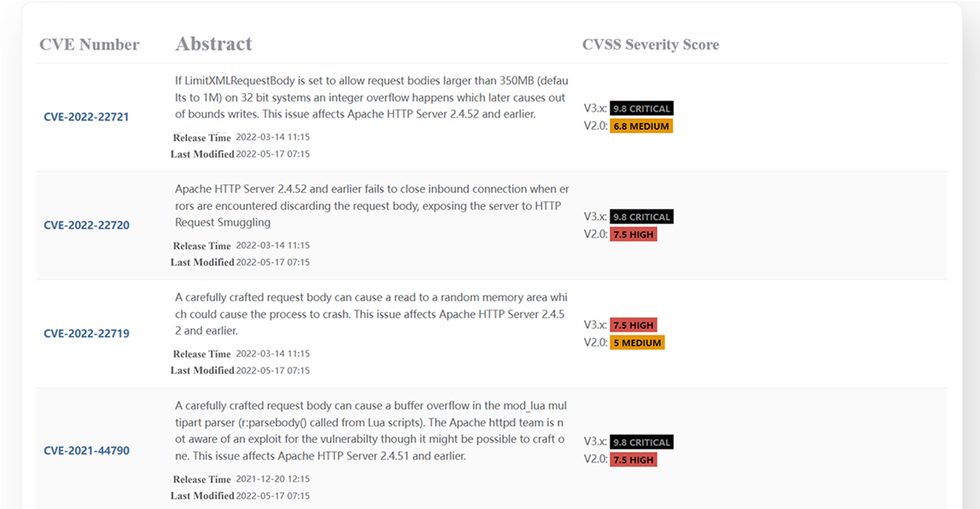Click the random memory area read abstract
980x509 pixels.
click(371, 314)
